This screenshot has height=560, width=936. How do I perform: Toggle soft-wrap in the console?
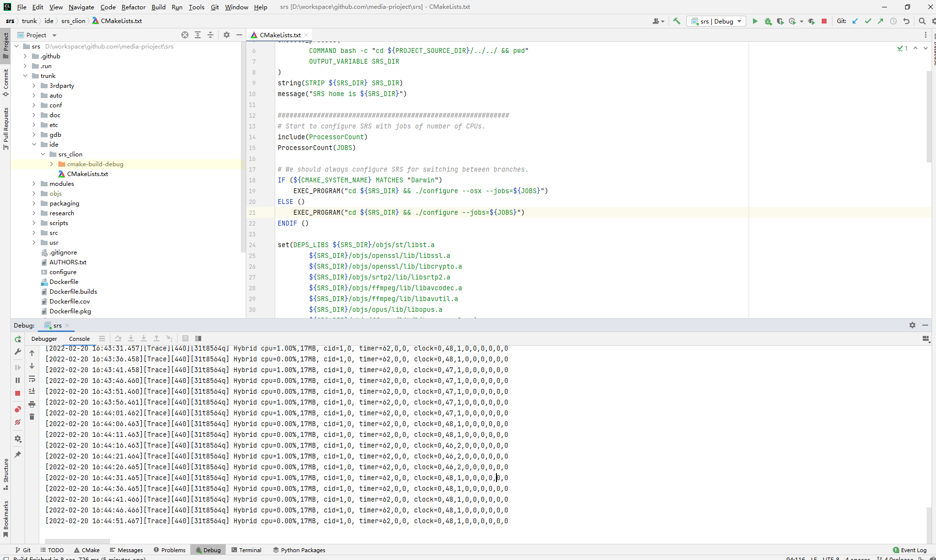(x=32, y=379)
